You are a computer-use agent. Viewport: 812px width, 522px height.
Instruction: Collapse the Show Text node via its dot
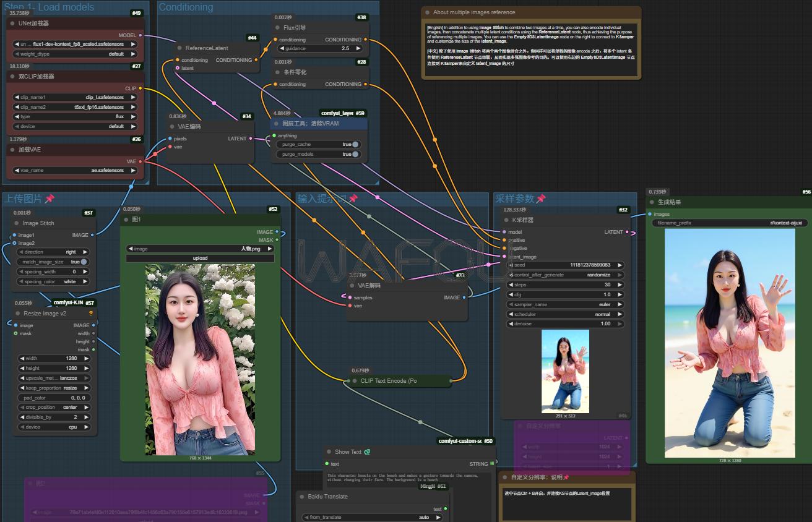[x=328, y=451]
